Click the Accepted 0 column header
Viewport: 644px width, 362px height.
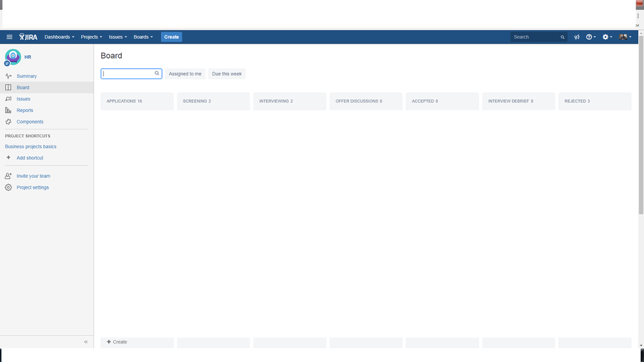point(442,101)
